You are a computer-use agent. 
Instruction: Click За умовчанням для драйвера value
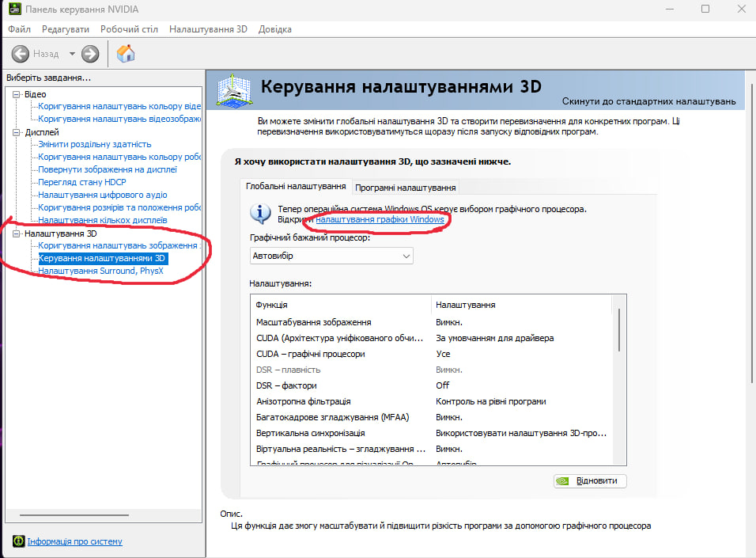pyautogui.click(x=495, y=338)
